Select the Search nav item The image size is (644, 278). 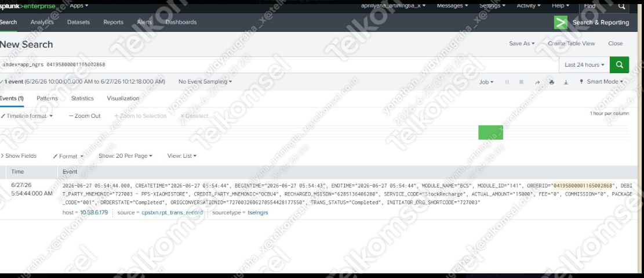click(8, 22)
